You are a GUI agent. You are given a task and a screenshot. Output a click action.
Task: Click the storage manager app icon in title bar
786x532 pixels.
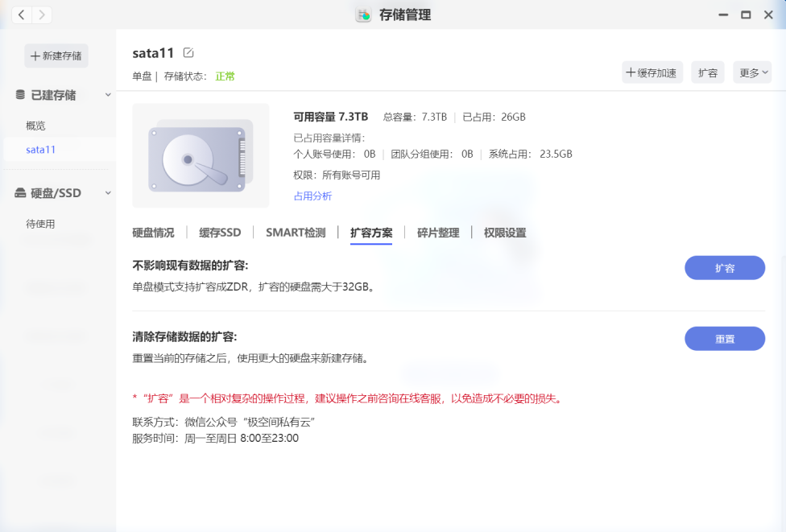363,15
